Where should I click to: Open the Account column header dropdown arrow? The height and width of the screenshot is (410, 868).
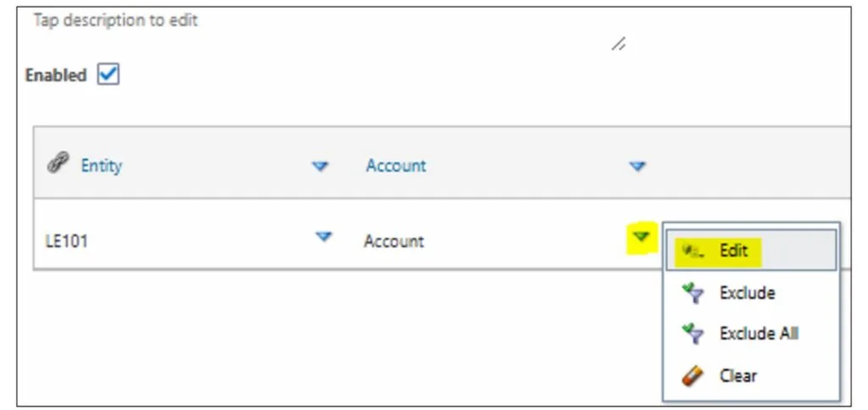(637, 167)
